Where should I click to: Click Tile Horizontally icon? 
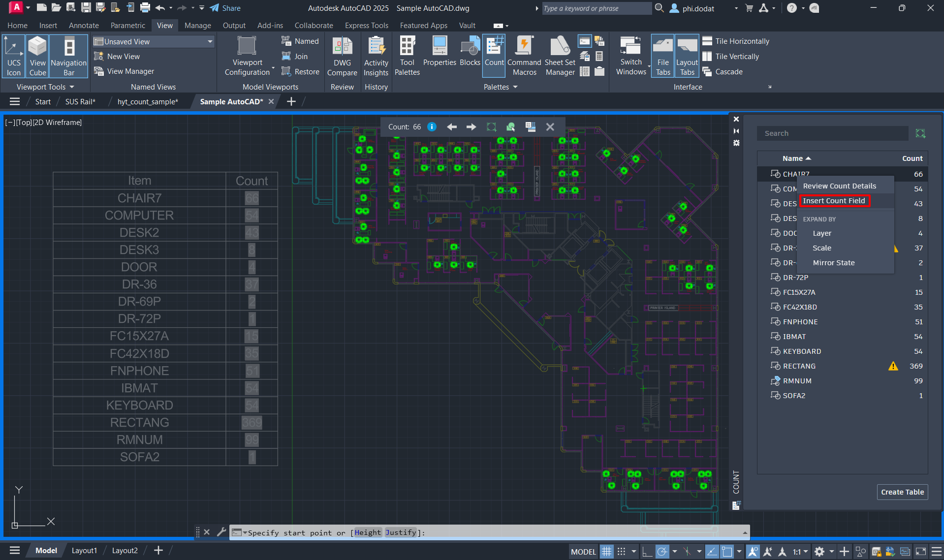click(707, 41)
